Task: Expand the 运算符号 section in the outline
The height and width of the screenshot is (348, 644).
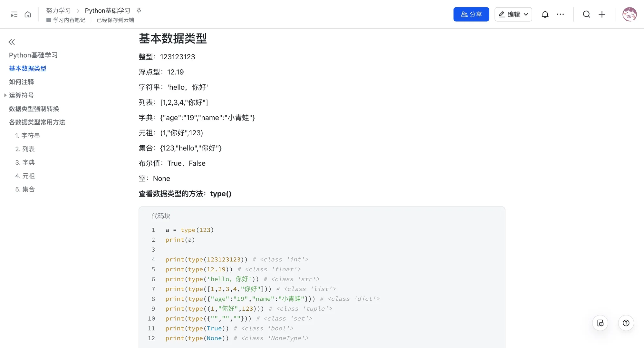Action: (5, 95)
